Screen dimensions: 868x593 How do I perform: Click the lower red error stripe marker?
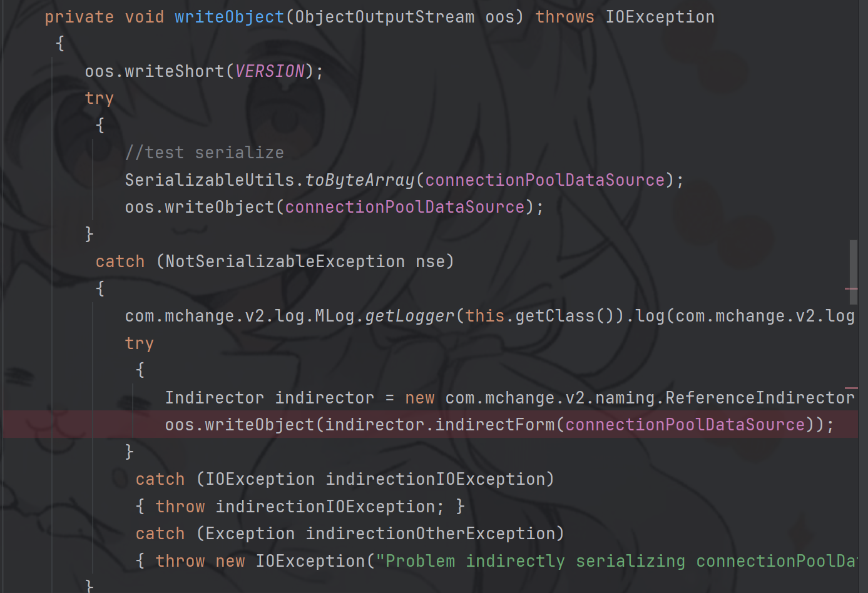851,388
